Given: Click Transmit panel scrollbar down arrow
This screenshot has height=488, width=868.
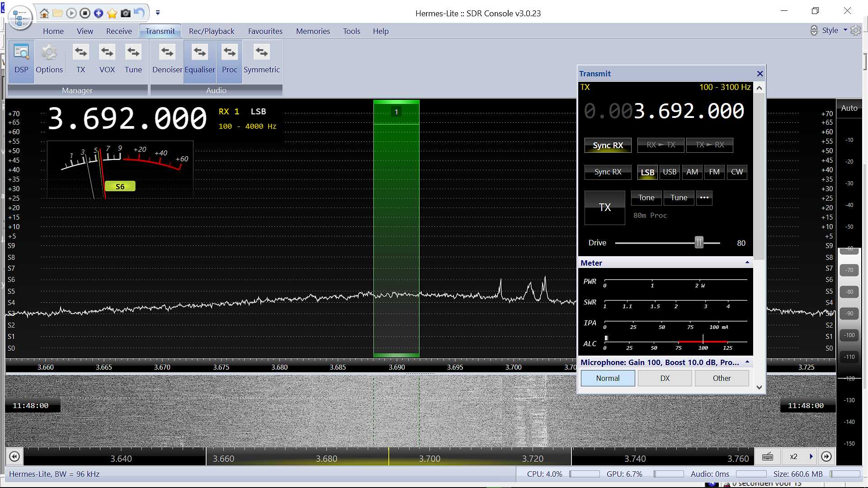Looking at the screenshot, I should [759, 387].
